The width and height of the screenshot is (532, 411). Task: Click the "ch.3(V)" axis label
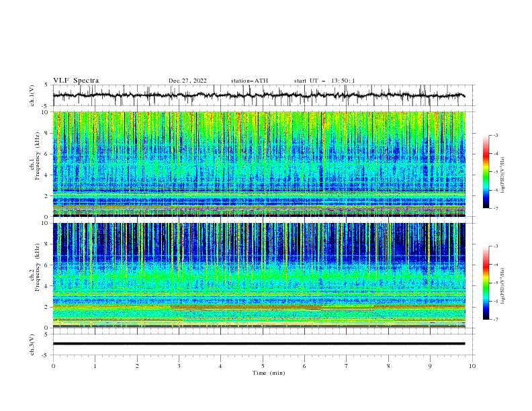point(32,345)
